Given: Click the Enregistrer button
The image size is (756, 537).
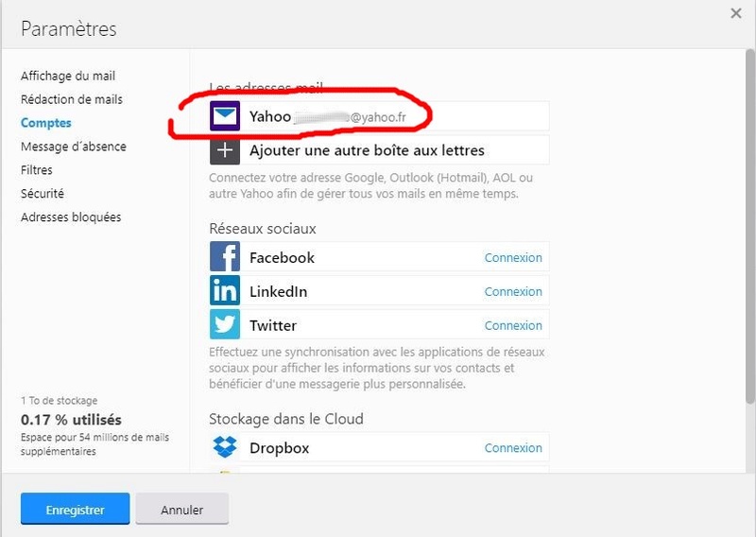Looking at the screenshot, I should 76,509.
